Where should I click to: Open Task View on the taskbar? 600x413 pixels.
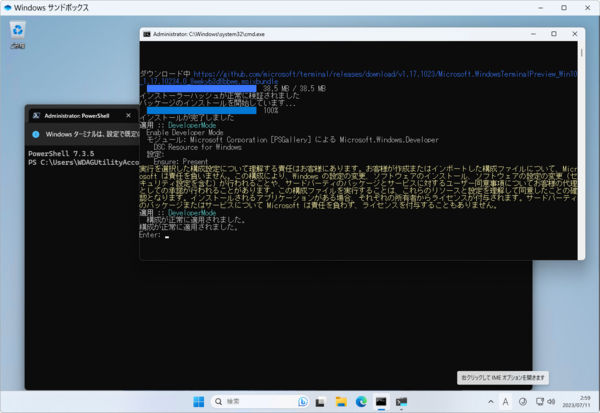tap(320, 402)
